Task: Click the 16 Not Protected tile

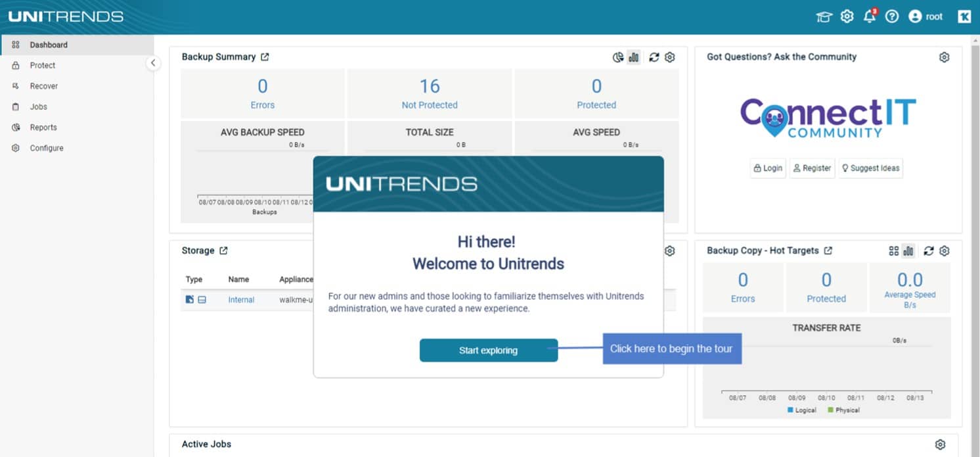Action: pos(430,94)
